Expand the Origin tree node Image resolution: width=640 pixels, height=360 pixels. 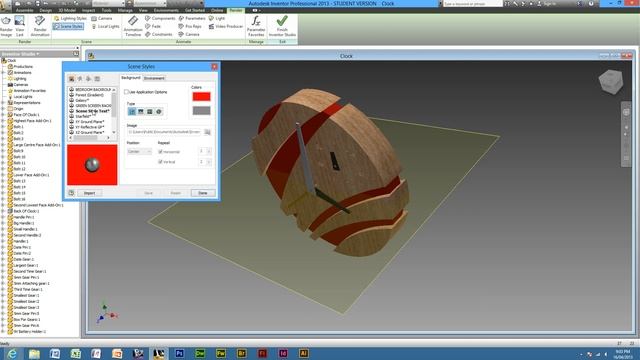coord(4,109)
